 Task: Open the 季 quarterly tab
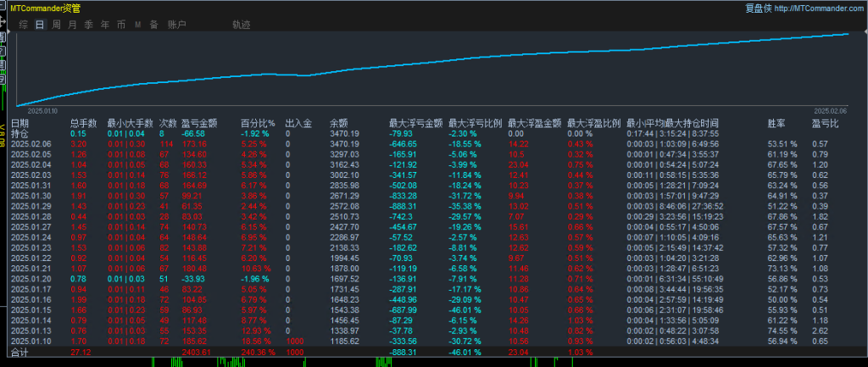coord(88,25)
